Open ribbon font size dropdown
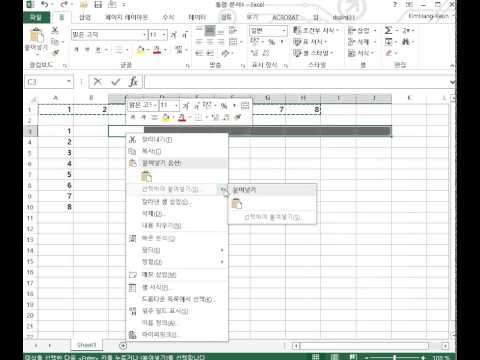This screenshot has width=480, height=360. point(164,35)
